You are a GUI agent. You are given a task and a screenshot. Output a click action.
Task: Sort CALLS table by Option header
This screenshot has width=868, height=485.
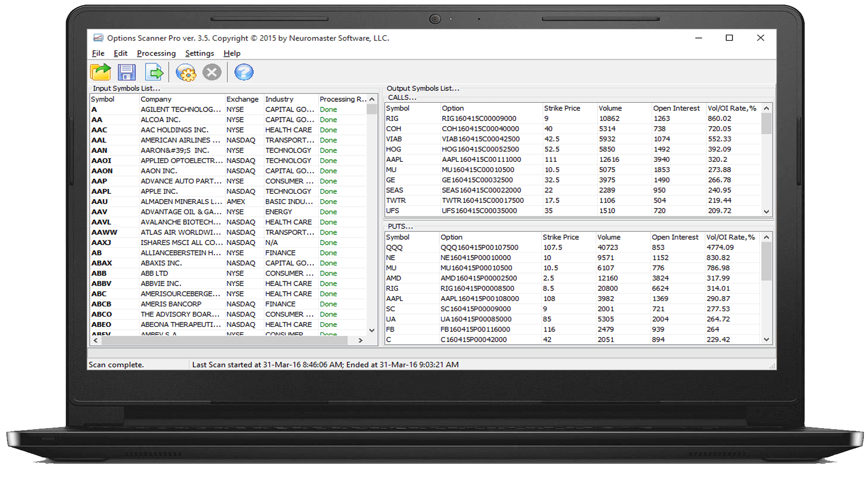491,108
